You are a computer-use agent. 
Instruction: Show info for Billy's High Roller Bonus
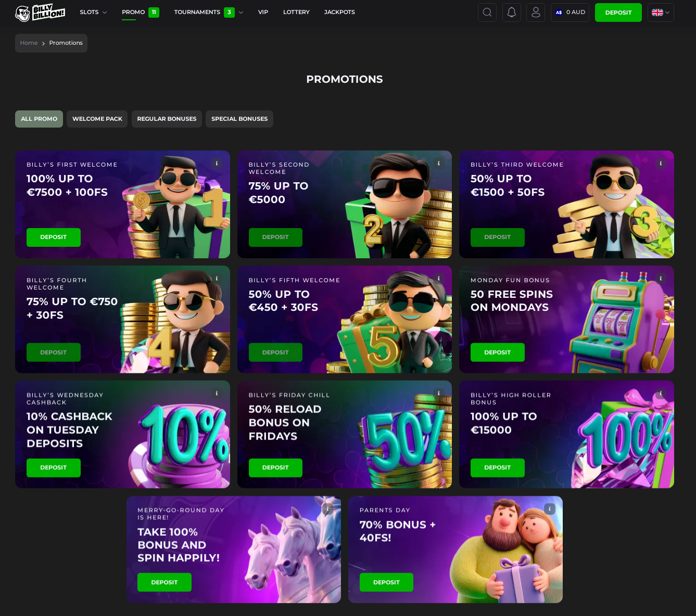(x=661, y=394)
